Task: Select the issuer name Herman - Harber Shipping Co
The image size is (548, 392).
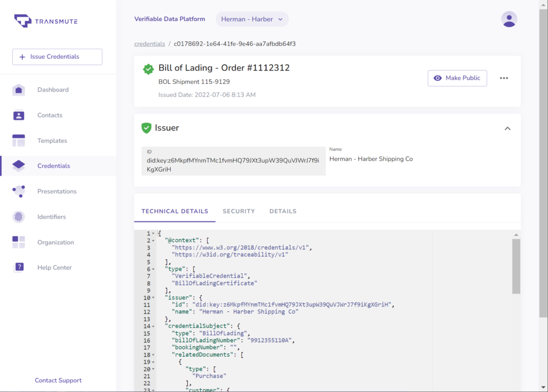Action: click(x=371, y=159)
